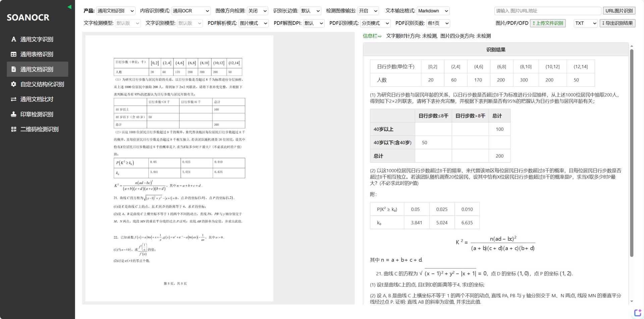The width and height of the screenshot is (644, 319).
Task: Click the 上传文件识别 upload button
Action: click(x=548, y=23)
